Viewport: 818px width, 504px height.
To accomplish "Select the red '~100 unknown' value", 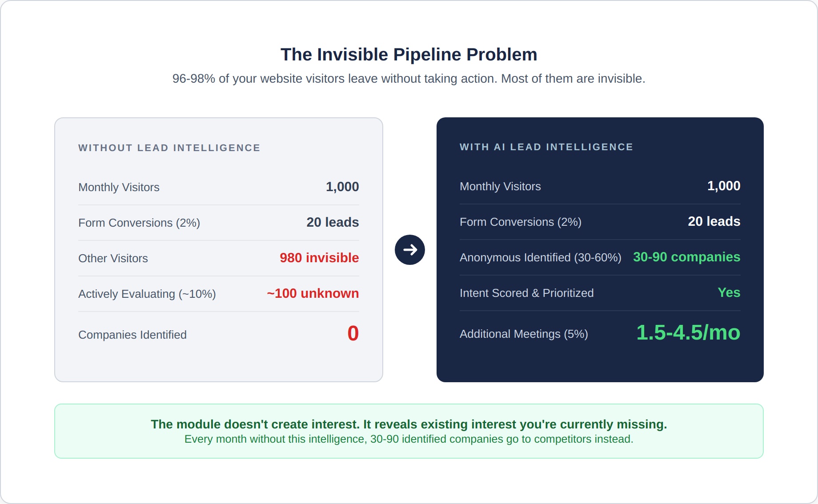I will [313, 293].
